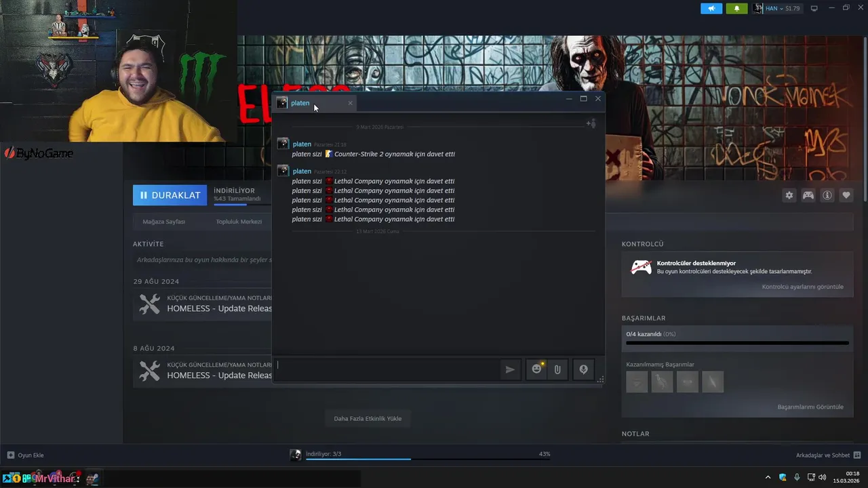Click Daha Fazla Etkinlik Yükle button

[368, 418]
